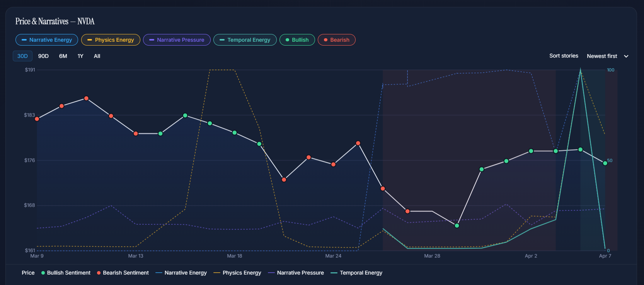Screen dimensions: 644x285
Task: Toggle the Physics Energy series chip
Action: coord(111,40)
